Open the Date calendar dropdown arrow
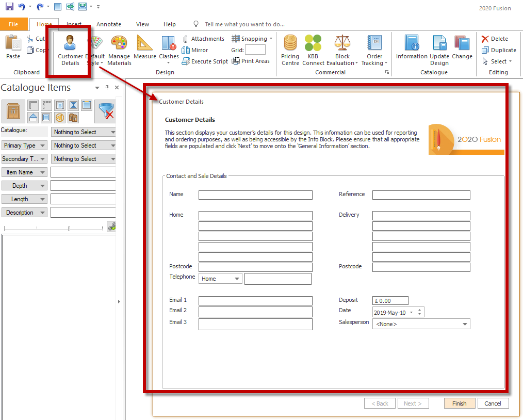523x420 pixels. pos(411,312)
